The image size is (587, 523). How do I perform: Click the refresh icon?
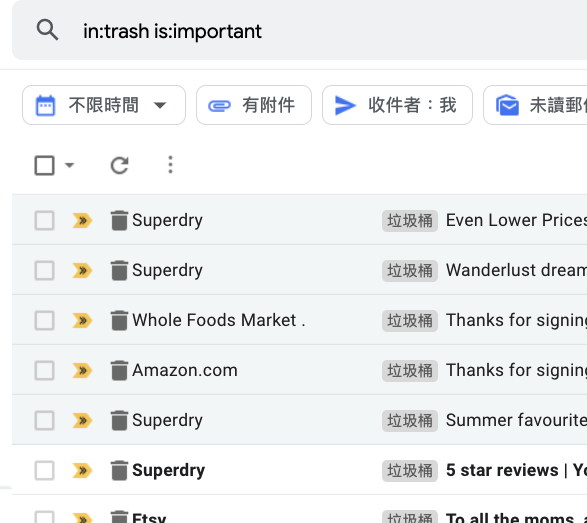[120, 165]
